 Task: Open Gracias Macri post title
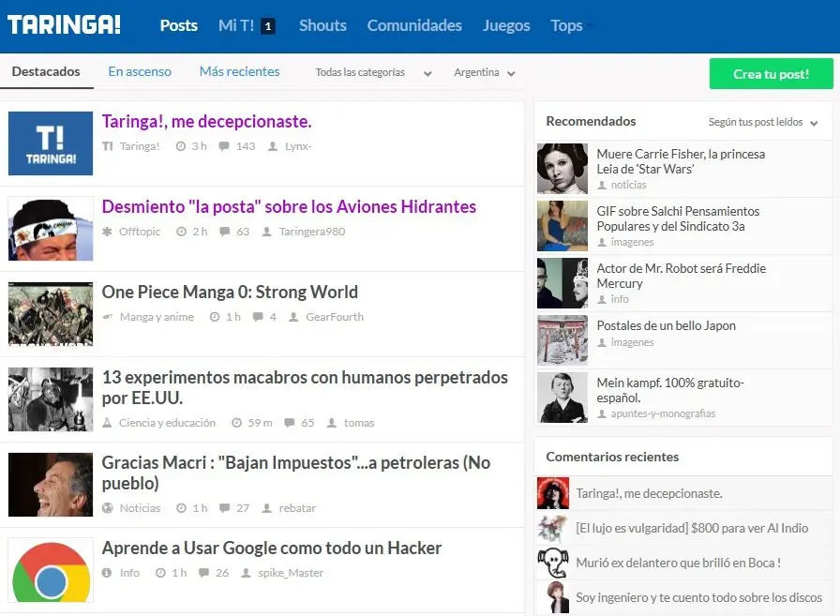click(295, 473)
